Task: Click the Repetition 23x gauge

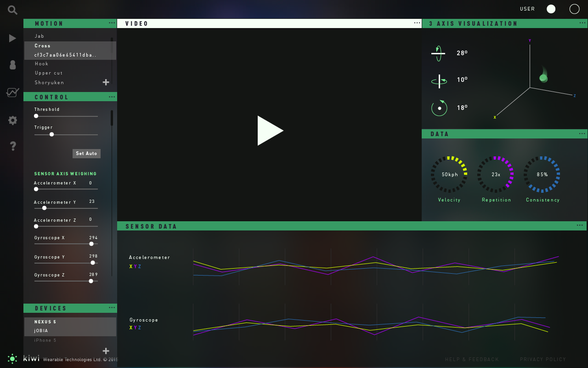Action: 496,174
